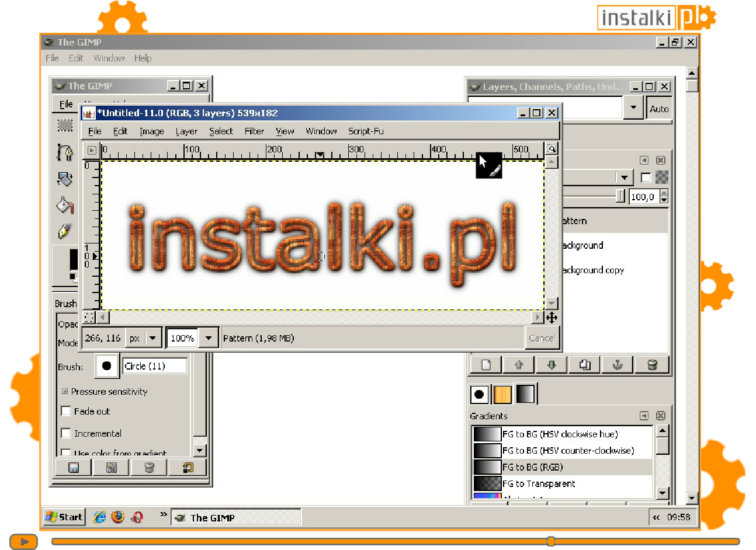Select the Paths tool in toolbox
The width and height of the screenshot is (756, 550).
click(x=65, y=152)
